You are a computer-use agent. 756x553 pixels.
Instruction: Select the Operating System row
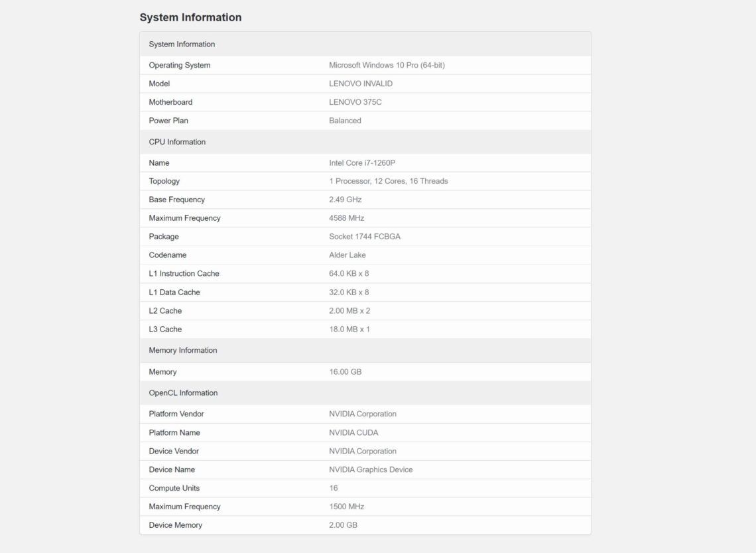coord(179,65)
